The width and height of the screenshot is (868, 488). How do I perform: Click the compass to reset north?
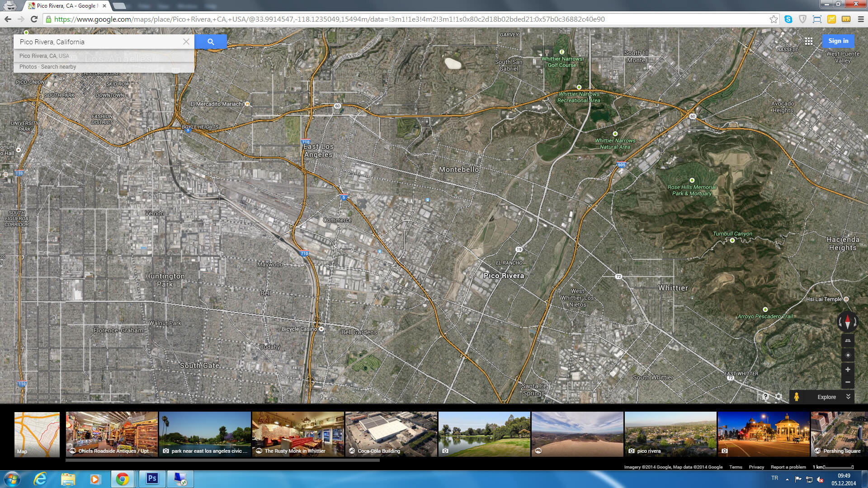coord(848,322)
